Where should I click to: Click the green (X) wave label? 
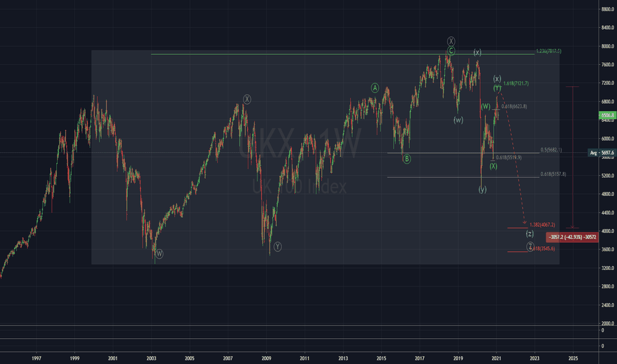(x=493, y=166)
